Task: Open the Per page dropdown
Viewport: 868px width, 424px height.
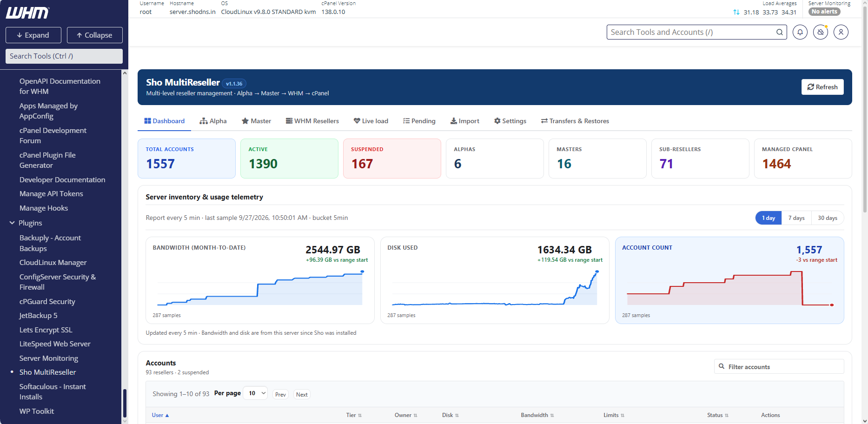Action: click(x=255, y=393)
